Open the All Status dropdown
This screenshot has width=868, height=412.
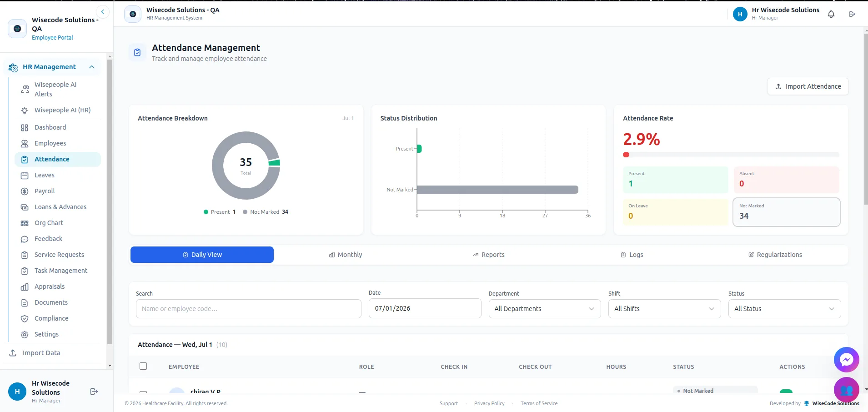784,309
